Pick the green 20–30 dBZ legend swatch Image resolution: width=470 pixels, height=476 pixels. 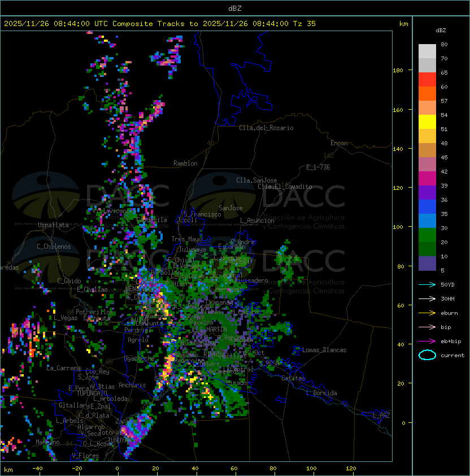pos(427,235)
